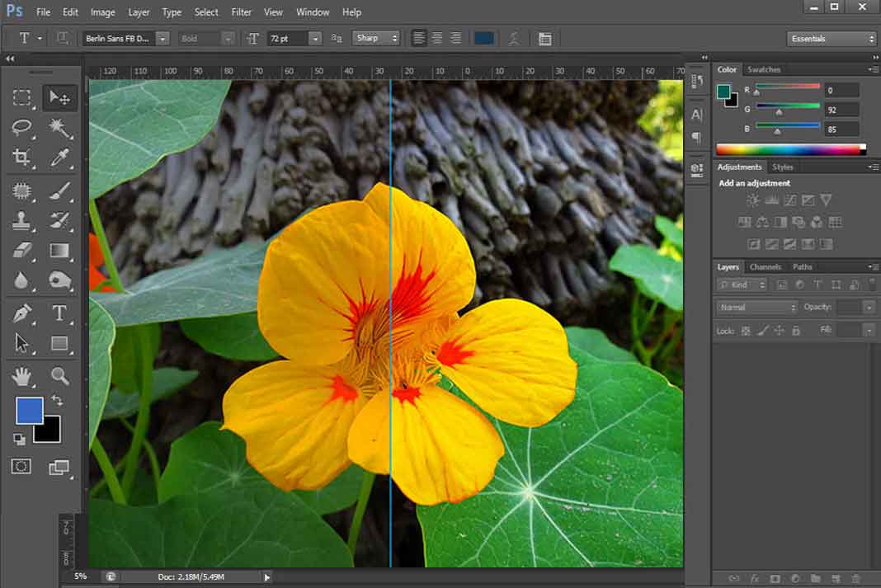Click the arrow next to Doc sizes in status bar

266,577
